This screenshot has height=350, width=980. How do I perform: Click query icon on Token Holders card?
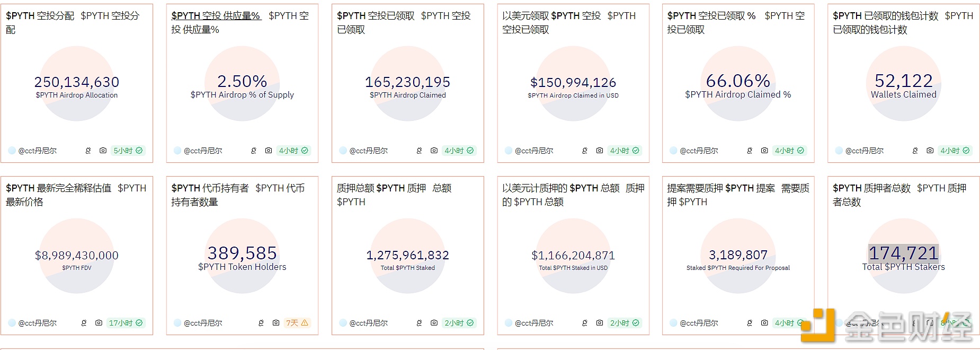[261, 323]
